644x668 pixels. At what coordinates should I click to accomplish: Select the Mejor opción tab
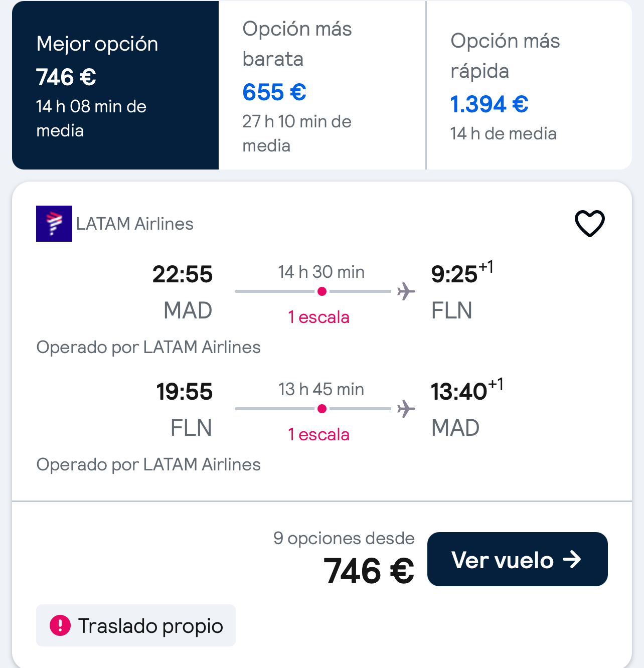115,85
